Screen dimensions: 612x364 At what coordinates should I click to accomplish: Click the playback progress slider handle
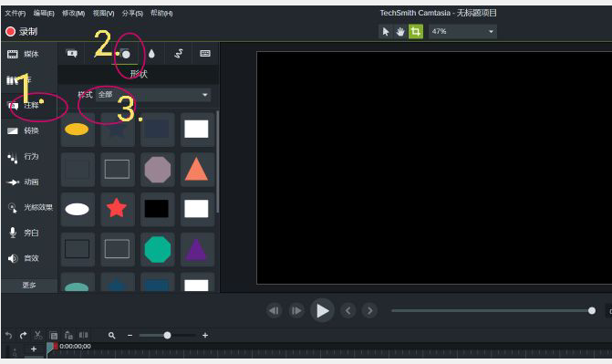pos(592,311)
